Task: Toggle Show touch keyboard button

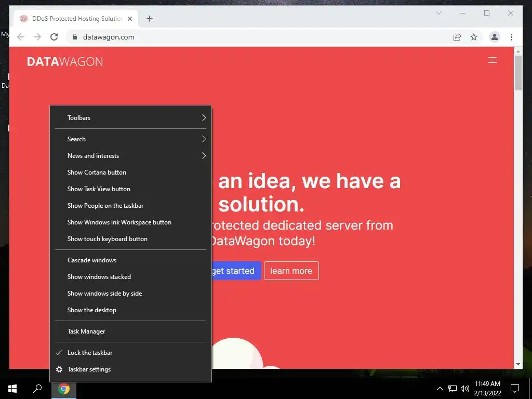Action: point(130,239)
